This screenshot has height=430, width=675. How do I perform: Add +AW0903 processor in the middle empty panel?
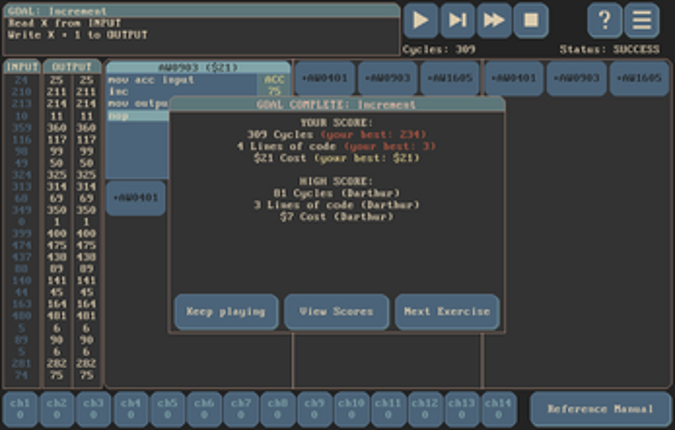coord(388,78)
